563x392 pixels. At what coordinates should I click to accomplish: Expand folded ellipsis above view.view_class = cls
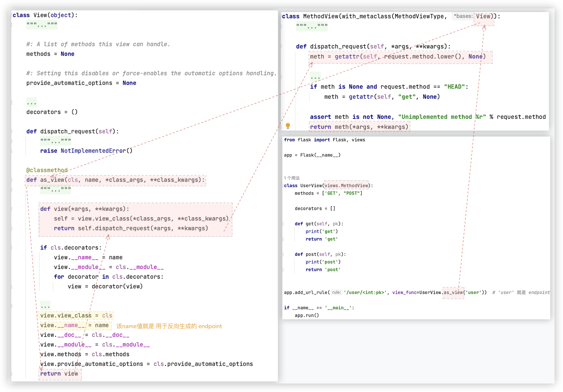[x=45, y=306]
